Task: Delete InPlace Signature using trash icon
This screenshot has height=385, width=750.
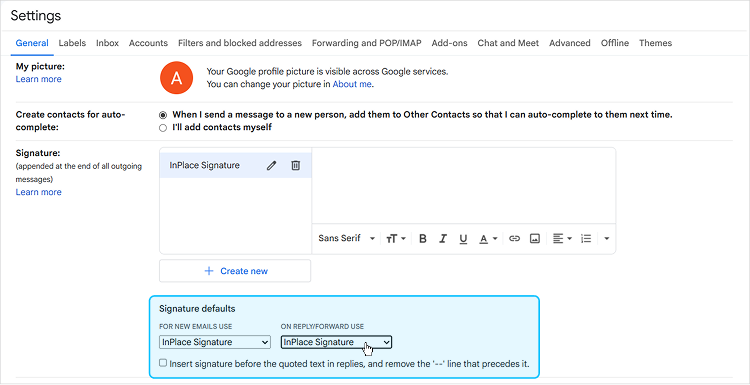Action: pos(296,165)
